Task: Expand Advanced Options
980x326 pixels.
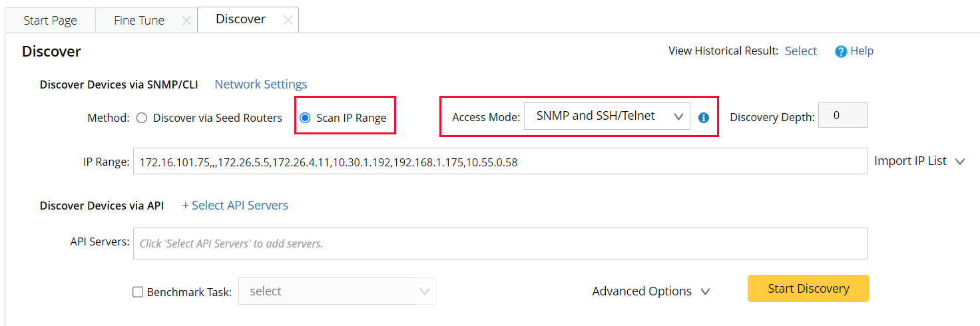Action: pyautogui.click(x=650, y=291)
